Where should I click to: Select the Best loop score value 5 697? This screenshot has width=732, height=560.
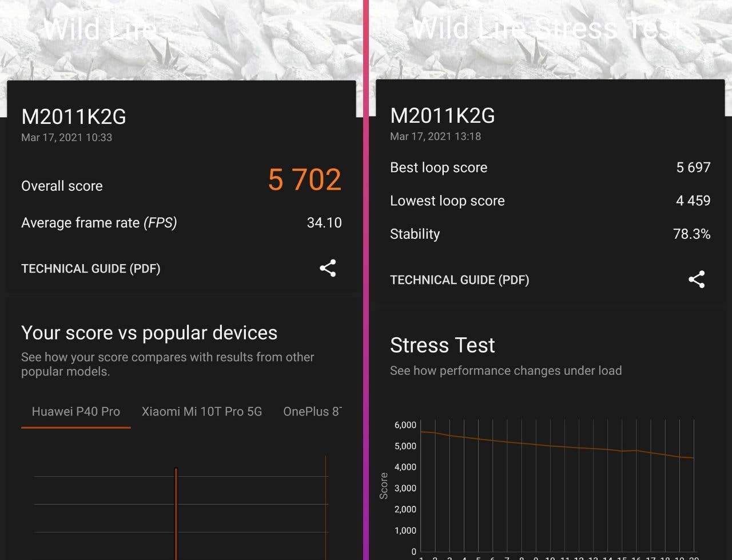click(x=692, y=167)
